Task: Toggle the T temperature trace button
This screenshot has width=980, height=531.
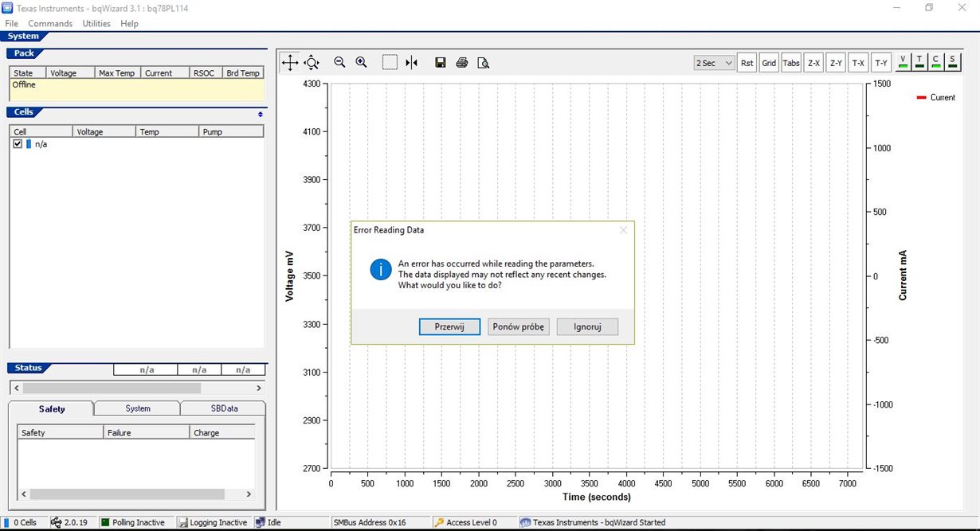Action: (919, 62)
